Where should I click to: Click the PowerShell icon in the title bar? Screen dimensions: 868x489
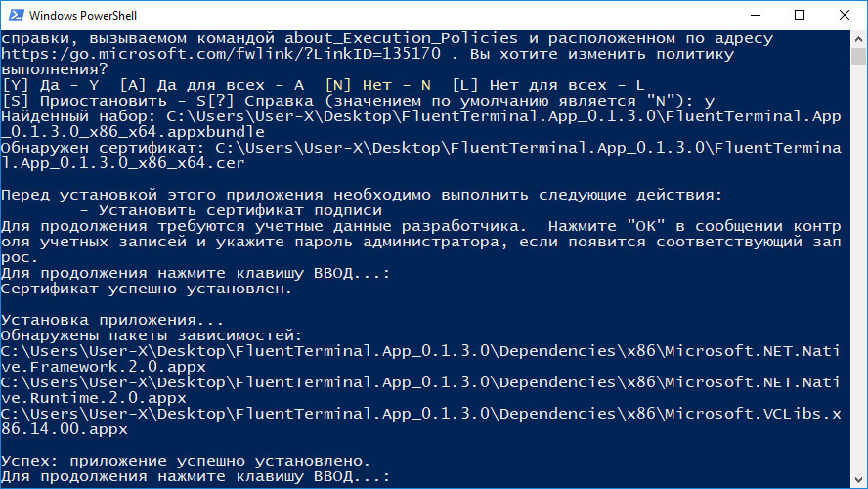(x=16, y=15)
